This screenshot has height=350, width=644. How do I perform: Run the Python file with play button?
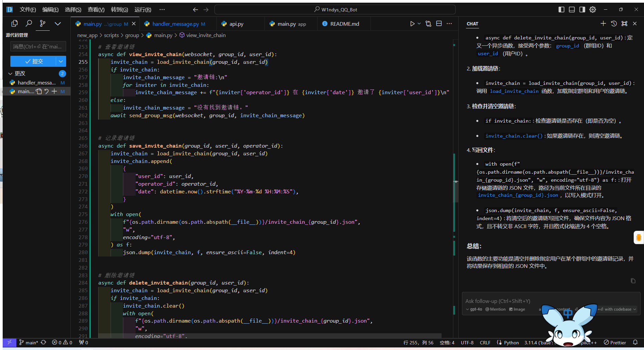pos(412,24)
